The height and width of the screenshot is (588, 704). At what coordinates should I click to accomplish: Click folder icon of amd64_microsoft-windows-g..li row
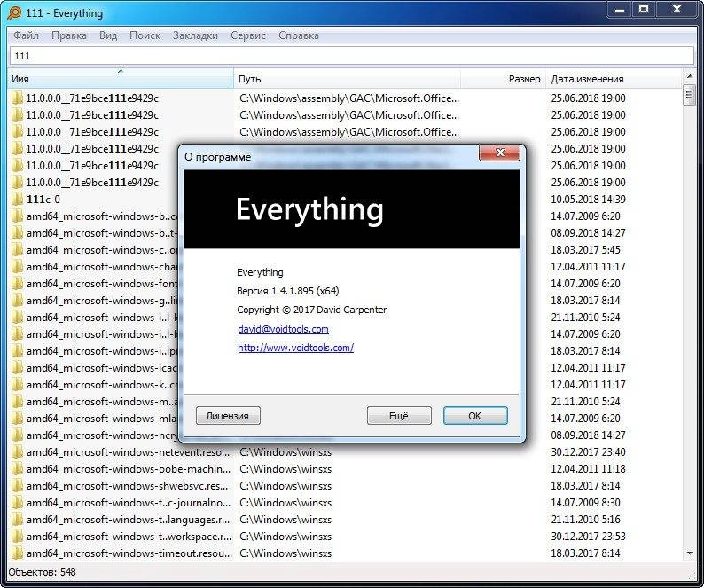click(x=17, y=301)
